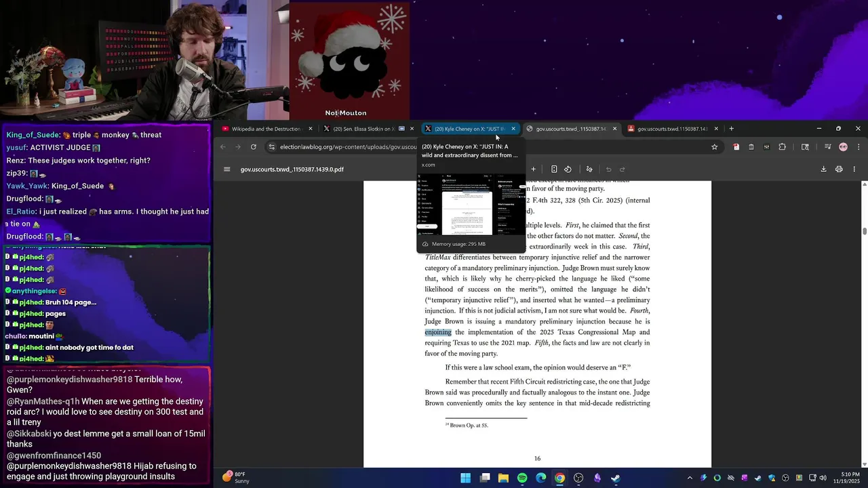
Task: Open the volume speaker tray icon
Action: (823, 478)
